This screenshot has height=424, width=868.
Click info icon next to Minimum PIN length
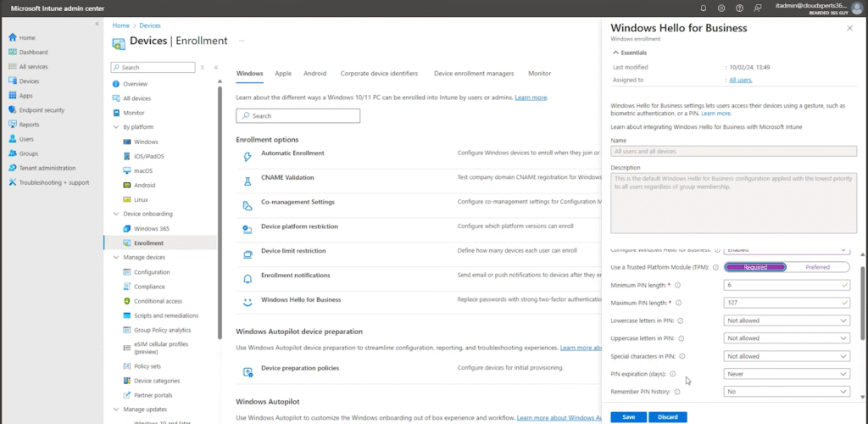pyautogui.click(x=677, y=285)
